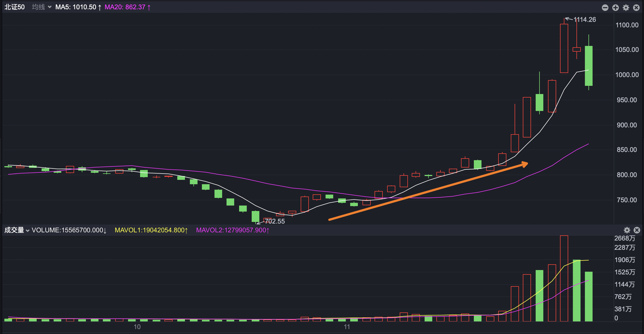
Task: Close the main price chart panel
Action: (x=636, y=8)
